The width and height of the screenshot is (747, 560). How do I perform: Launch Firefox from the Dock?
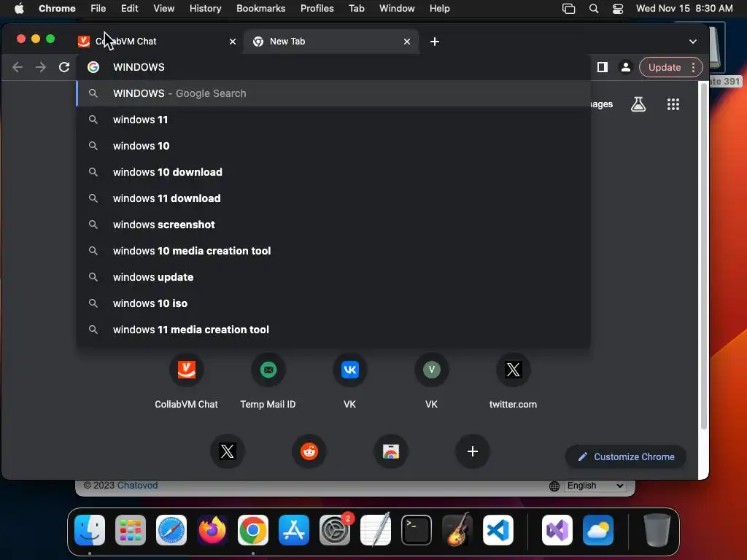(x=212, y=529)
